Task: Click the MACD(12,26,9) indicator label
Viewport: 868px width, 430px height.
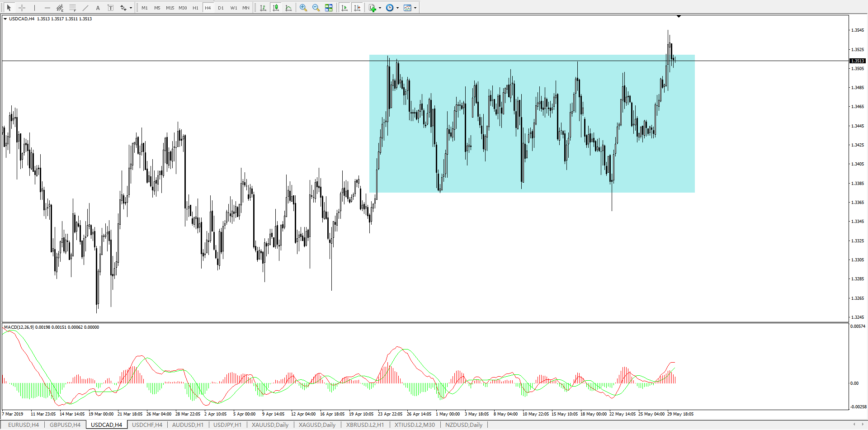Action: (x=19, y=327)
